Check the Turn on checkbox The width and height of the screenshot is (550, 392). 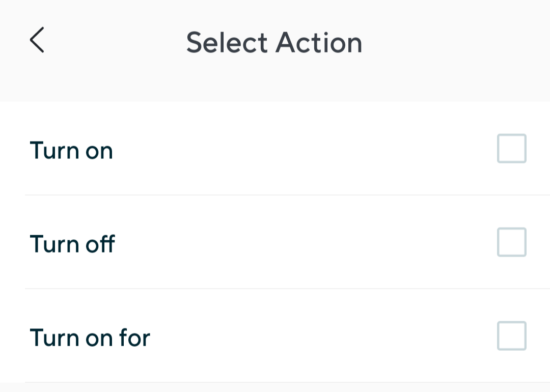pyautogui.click(x=511, y=149)
